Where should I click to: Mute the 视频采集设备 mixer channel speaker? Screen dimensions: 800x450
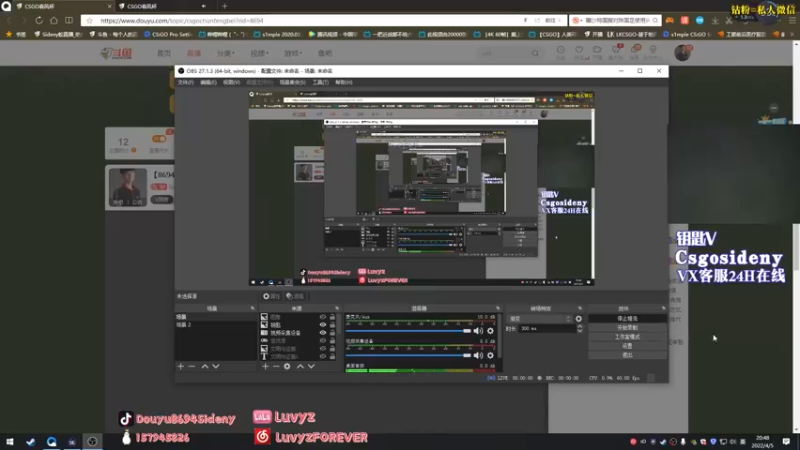(478, 355)
